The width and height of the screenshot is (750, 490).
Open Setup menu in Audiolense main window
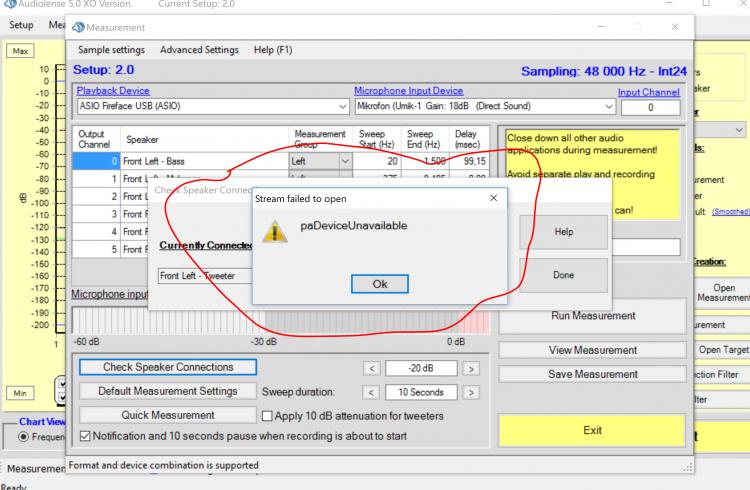click(21, 25)
